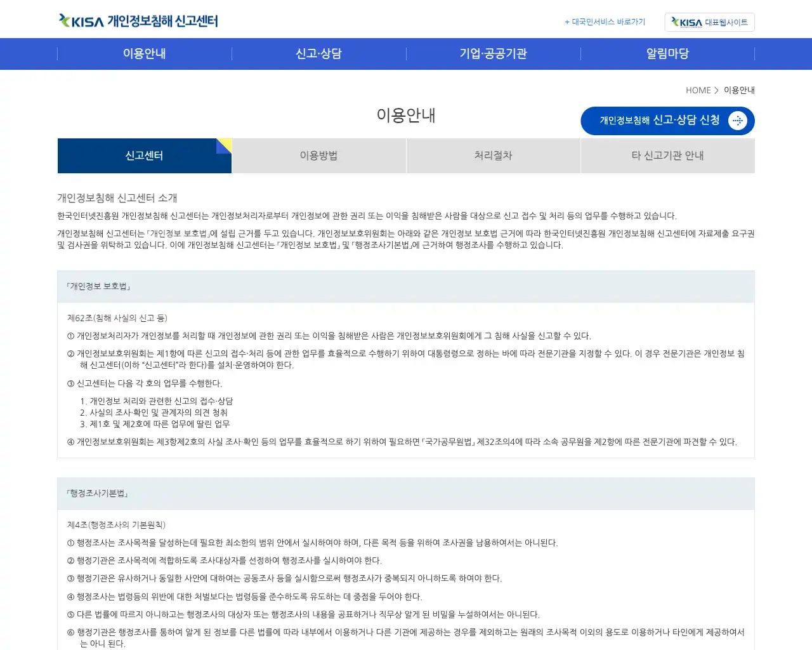Click item 2. 사실의 조사·확인 및 관계자의 의견 청취
This screenshot has height=650, width=812.
click(154, 413)
